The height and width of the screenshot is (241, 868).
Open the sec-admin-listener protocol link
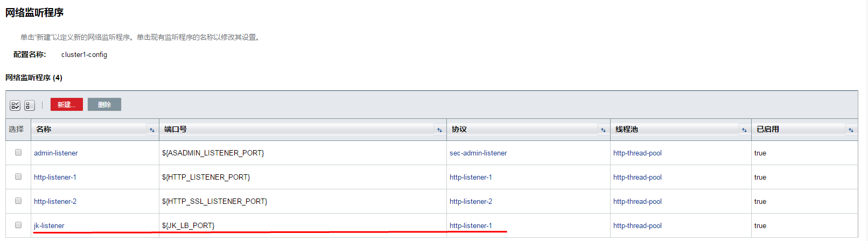(478, 153)
